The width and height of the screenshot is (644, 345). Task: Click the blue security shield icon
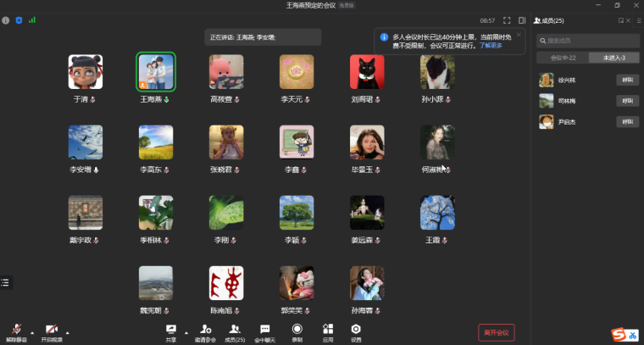(19, 19)
